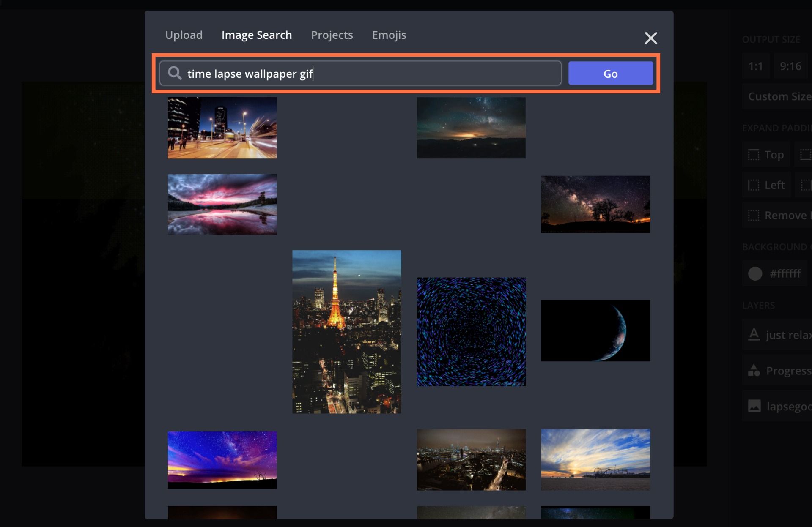812x527 pixels.
Task: Click the Image Search tab
Action: [x=256, y=34]
